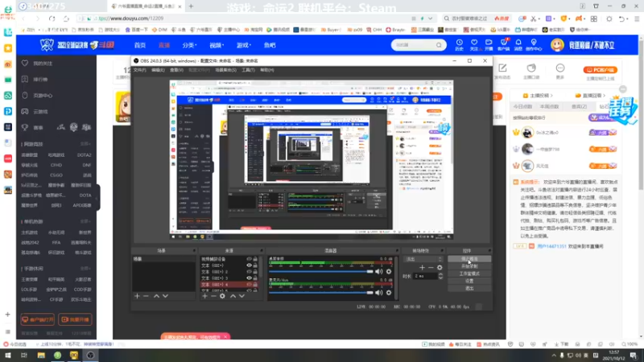Click the browser address bar URL
The image size is (644, 362).
click(x=131, y=19)
